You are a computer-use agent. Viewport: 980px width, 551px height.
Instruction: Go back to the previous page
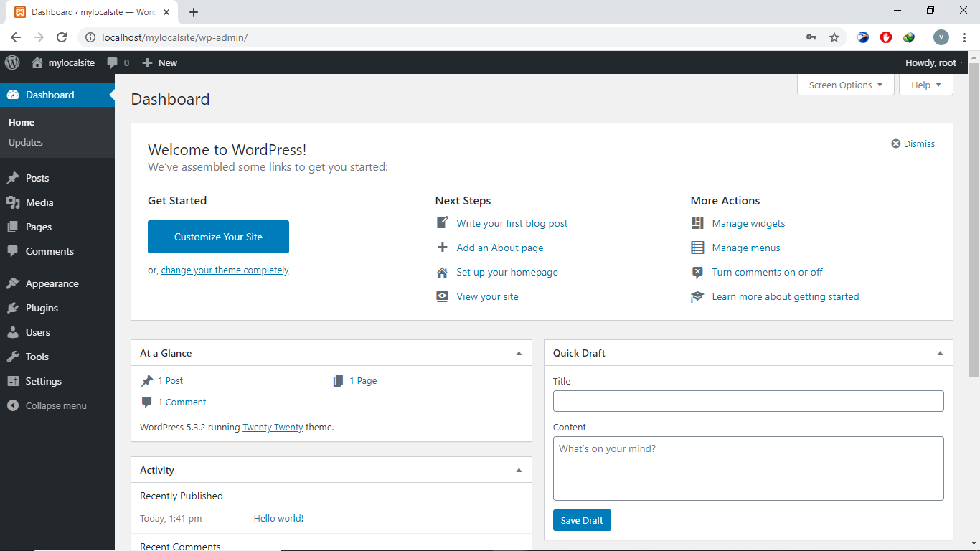click(16, 37)
